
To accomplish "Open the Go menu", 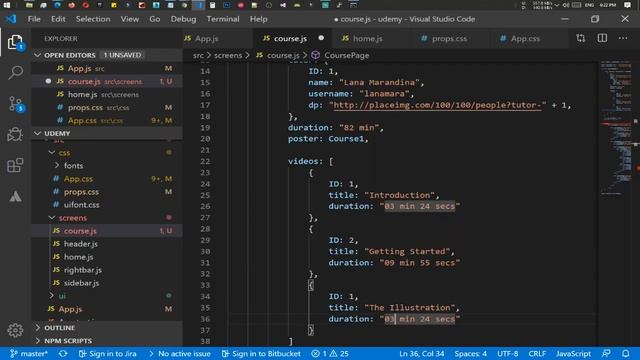I will pos(155,19).
